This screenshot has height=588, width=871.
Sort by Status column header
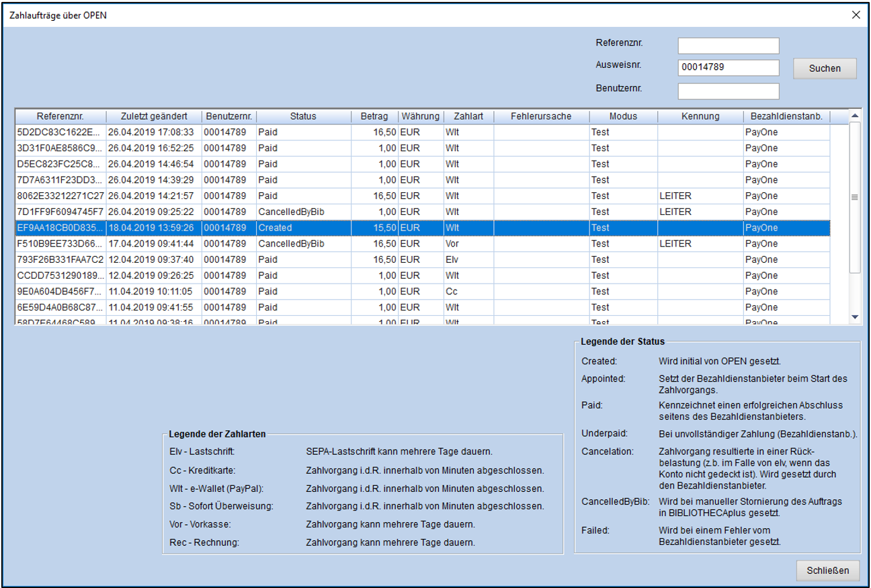303,116
